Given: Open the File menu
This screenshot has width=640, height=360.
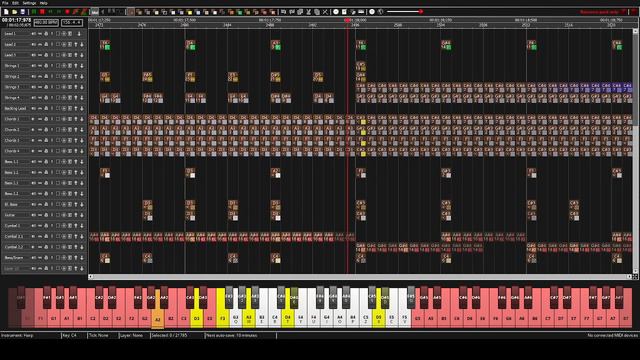Looking at the screenshot, I should coord(5,3).
